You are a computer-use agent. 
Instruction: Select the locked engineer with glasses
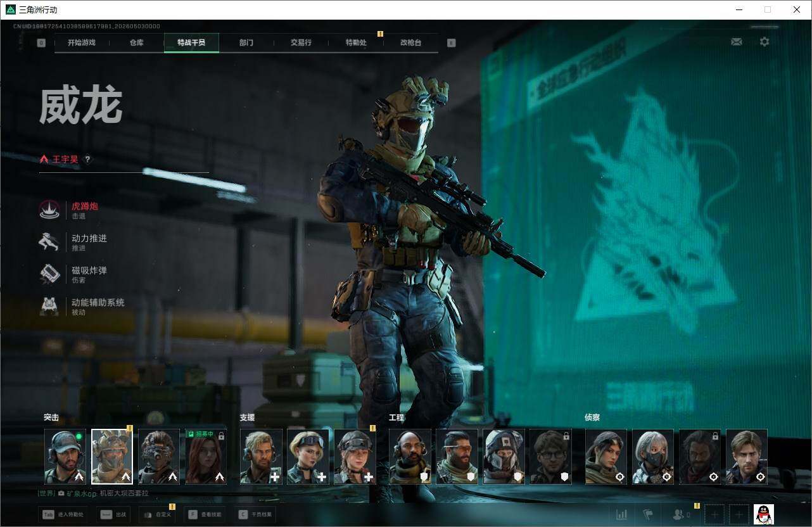click(550, 457)
